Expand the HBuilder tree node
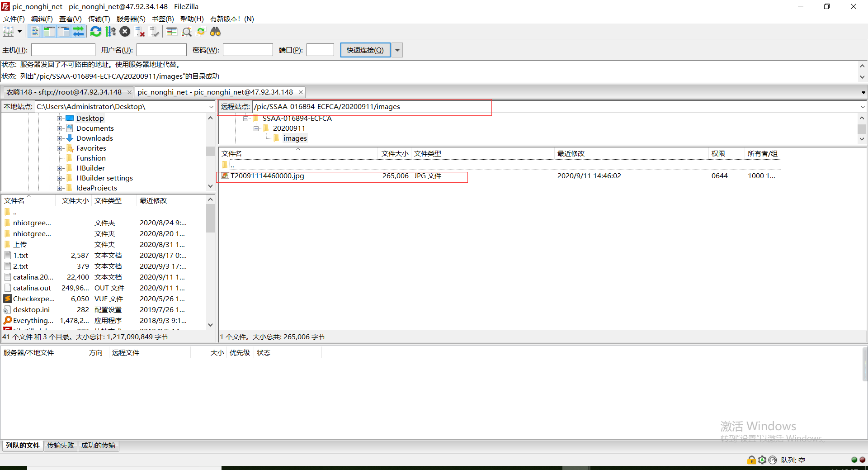 pos(59,168)
